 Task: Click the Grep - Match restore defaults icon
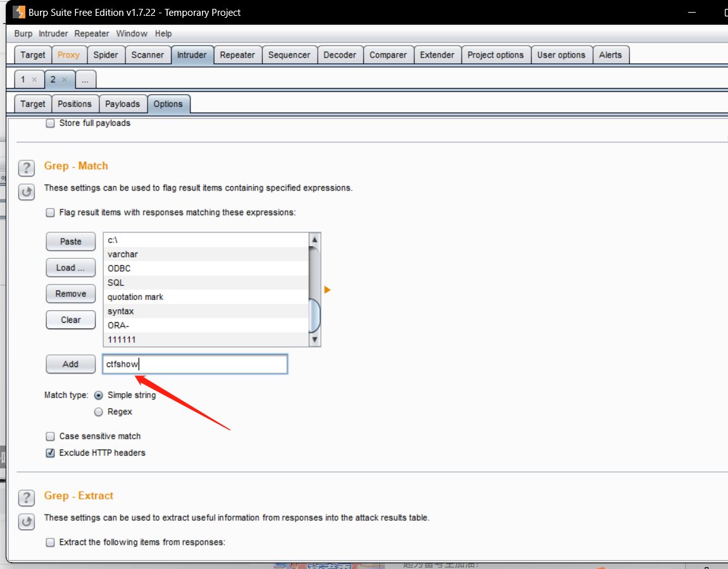(26, 192)
